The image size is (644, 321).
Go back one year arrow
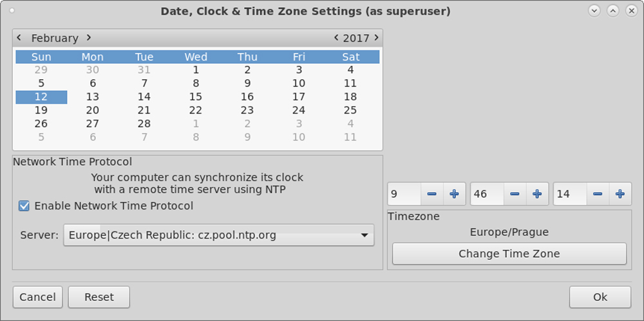click(x=336, y=38)
